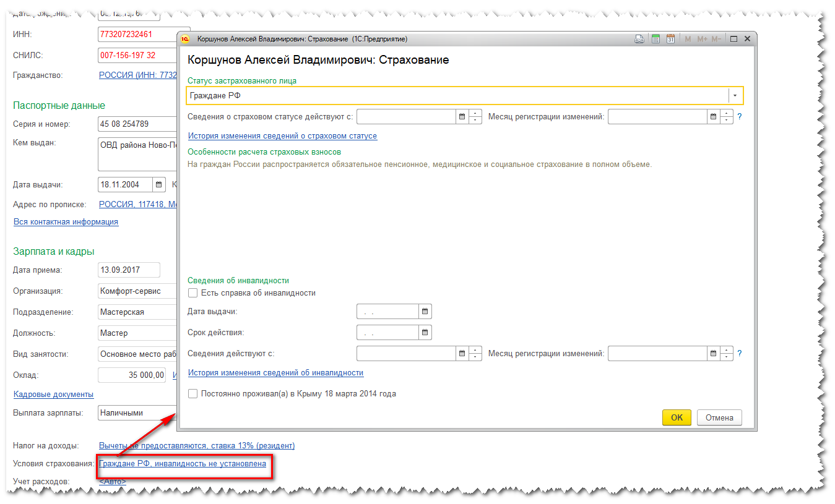The height and width of the screenshot is (504, 835).
Task: Close the Страхование dialog window
Action: point(747,39)
